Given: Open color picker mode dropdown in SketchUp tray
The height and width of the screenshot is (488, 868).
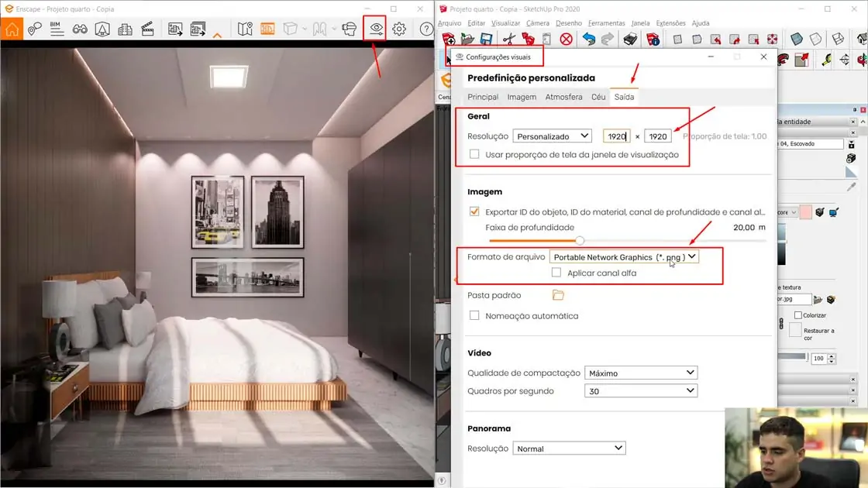Looking at the screenshot, I should pos(787,212).
